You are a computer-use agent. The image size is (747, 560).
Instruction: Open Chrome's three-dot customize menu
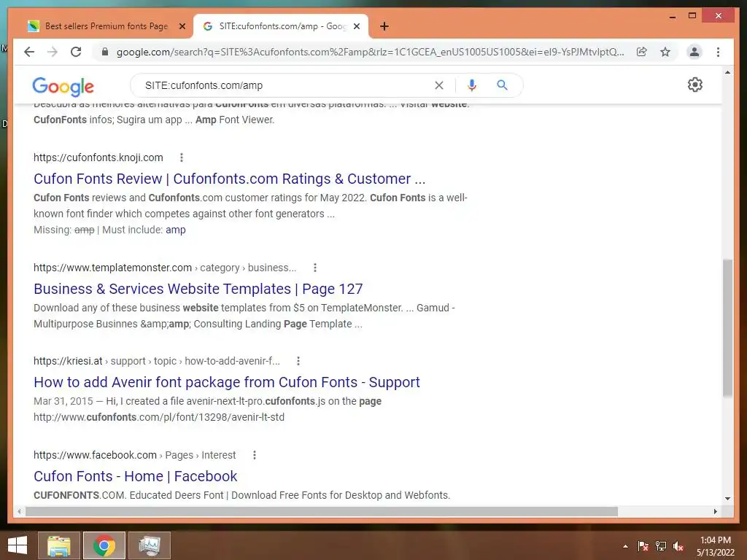click(x=718, y=52)
